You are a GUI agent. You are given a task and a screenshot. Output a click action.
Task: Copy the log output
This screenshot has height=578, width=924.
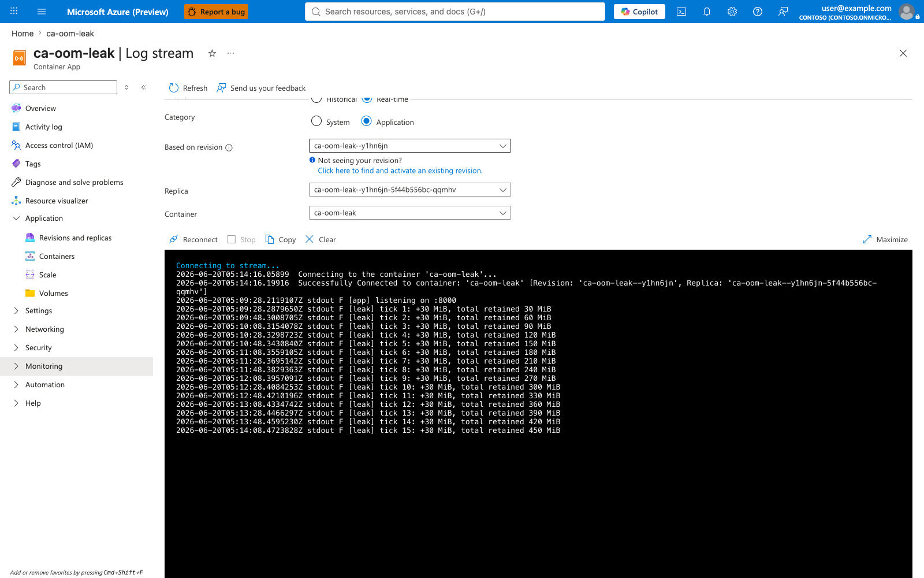pyautogui.click(x=281, y=239)
